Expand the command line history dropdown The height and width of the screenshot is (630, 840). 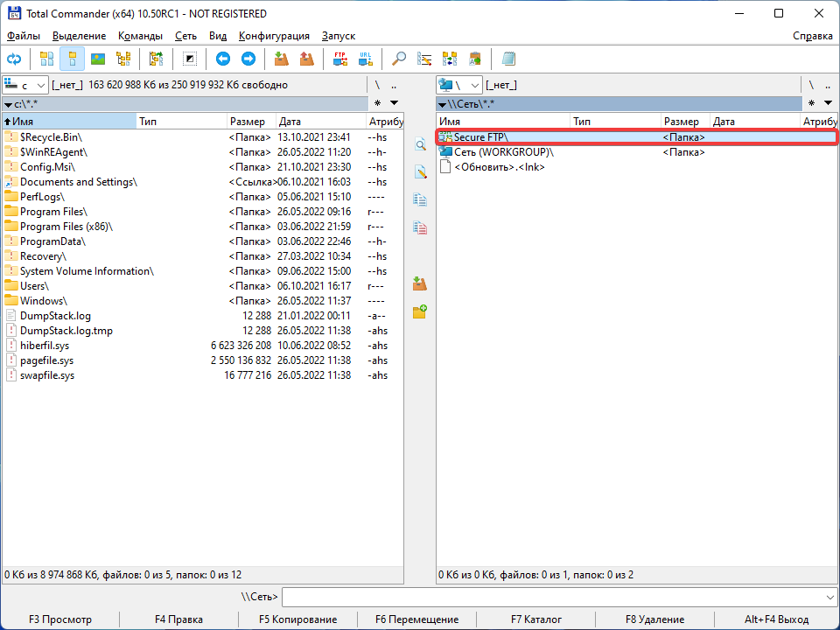pyautogui.click(x=830, y=597)
